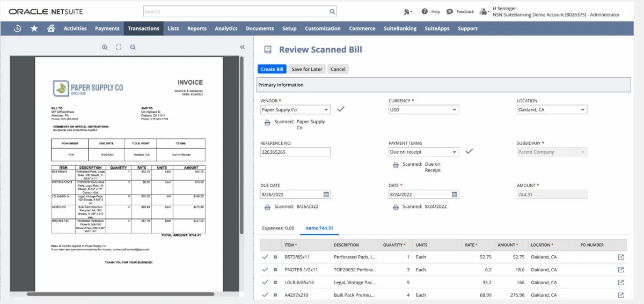Click the invoice preview horizontal scrollbar
644x304 pixels.
click(x=121, y=294)
